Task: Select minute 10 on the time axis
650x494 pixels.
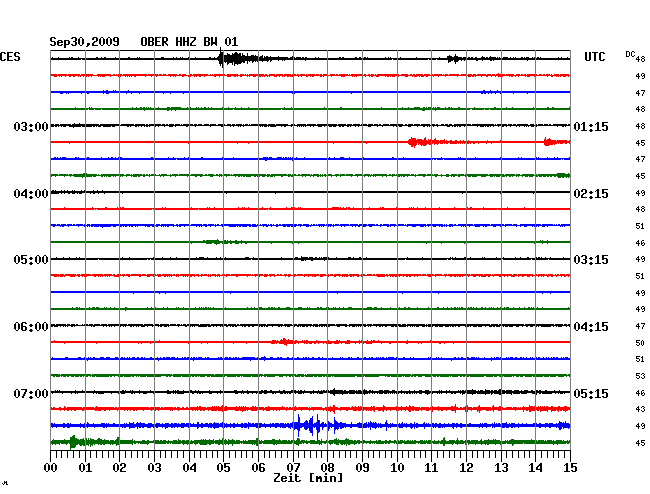Action: click(x=397, y=467)
